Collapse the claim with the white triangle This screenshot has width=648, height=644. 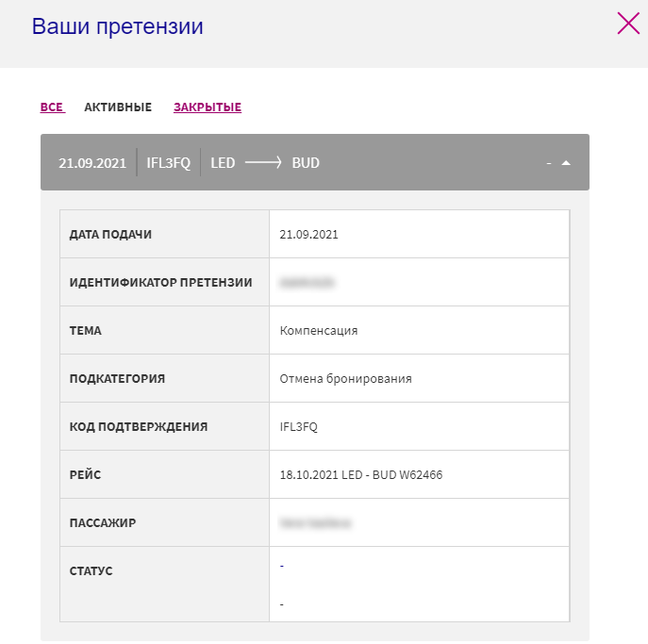pos(566,163)
